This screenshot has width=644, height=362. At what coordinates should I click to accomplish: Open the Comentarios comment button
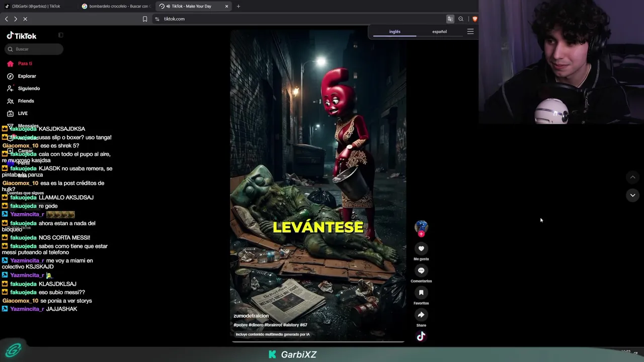click(421, 270)
